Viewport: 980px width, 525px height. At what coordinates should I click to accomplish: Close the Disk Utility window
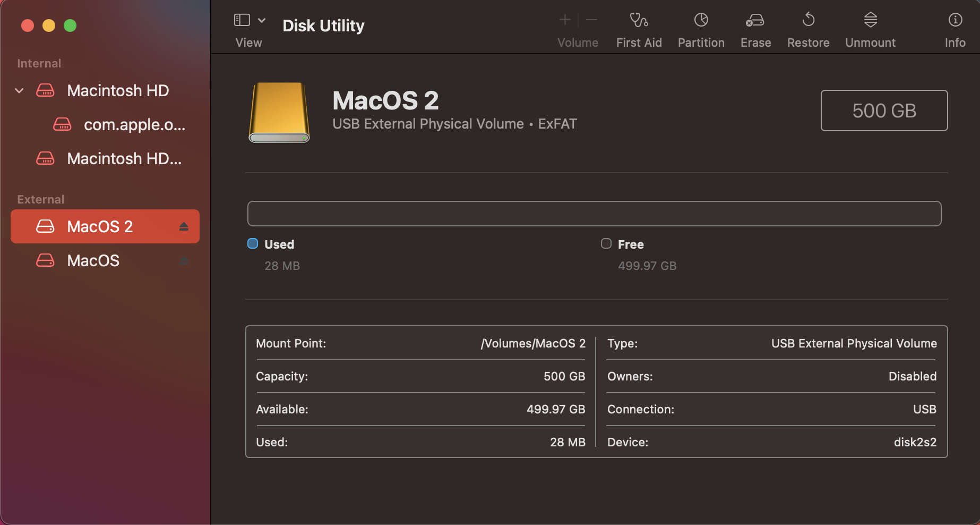(x=28, y=26)
